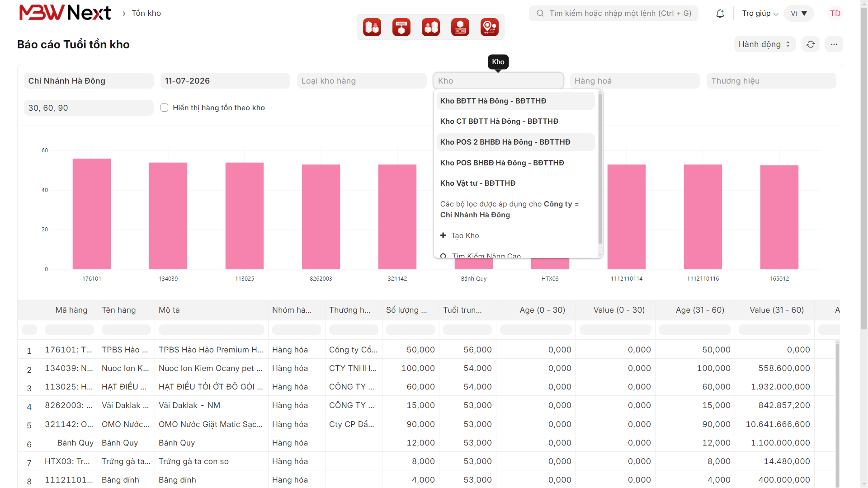
Task: Go to the Tồn kho breadcrumb
Action: [146, 13]
